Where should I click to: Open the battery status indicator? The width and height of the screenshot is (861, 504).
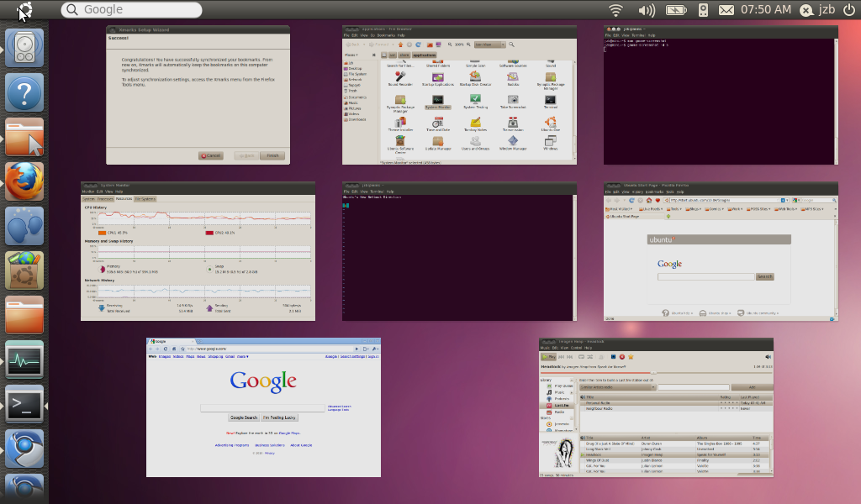click(675, 10)
